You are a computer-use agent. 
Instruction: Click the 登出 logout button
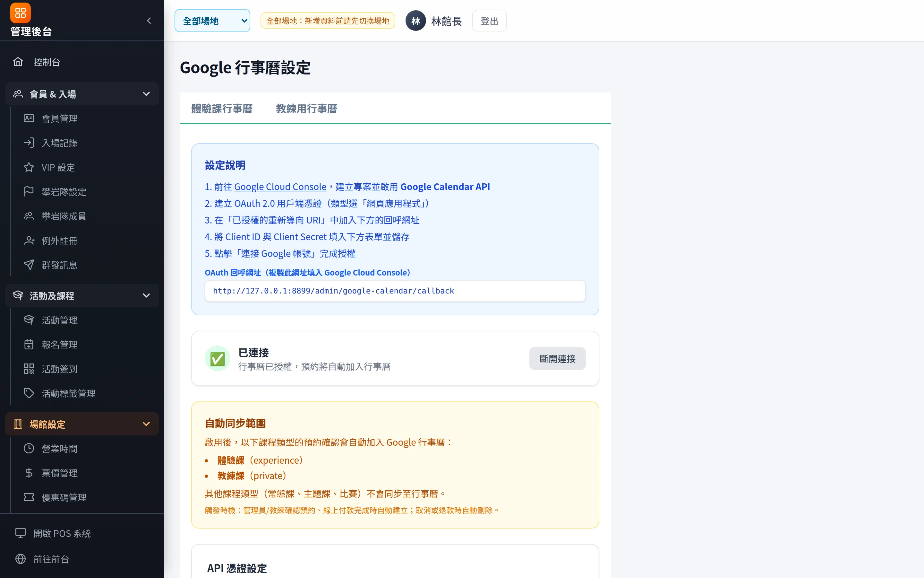(x=490, y=21)
